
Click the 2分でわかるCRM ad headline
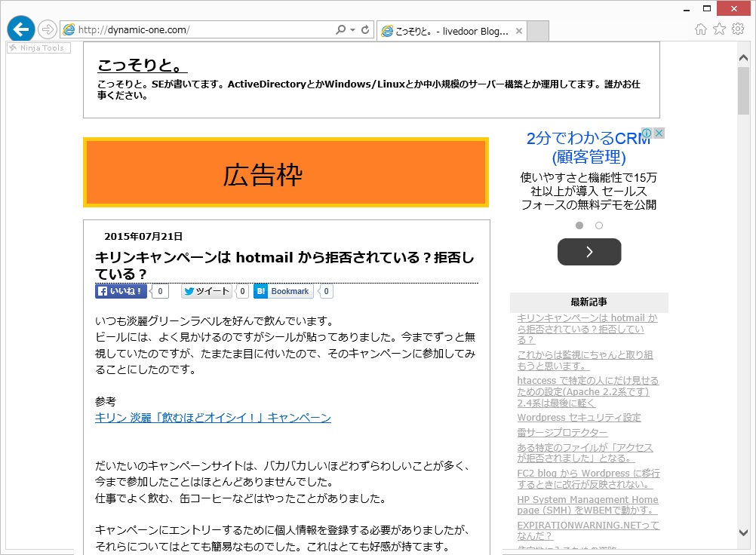pyautogui.click(x=589, y=148)
